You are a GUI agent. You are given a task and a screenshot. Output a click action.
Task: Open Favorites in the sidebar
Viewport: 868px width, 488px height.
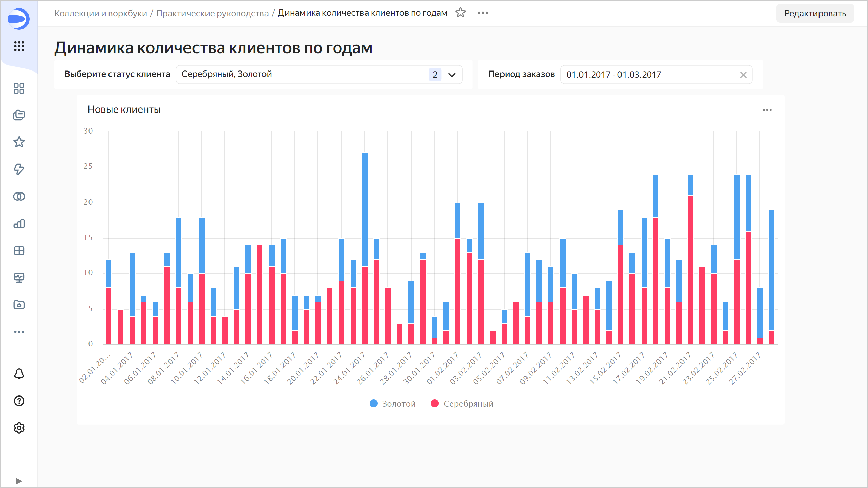point(19,142)
